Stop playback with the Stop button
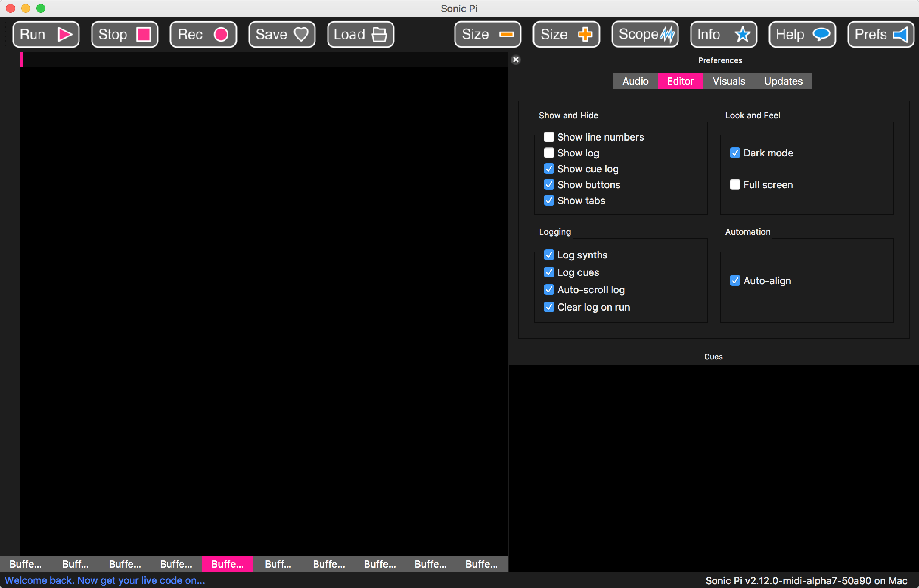Image resolution: width=919 pixels, height=588 pixels. 124,34
